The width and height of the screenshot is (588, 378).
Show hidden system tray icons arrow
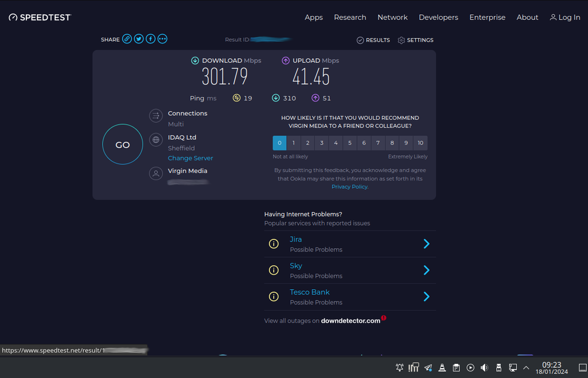(526, 367)
